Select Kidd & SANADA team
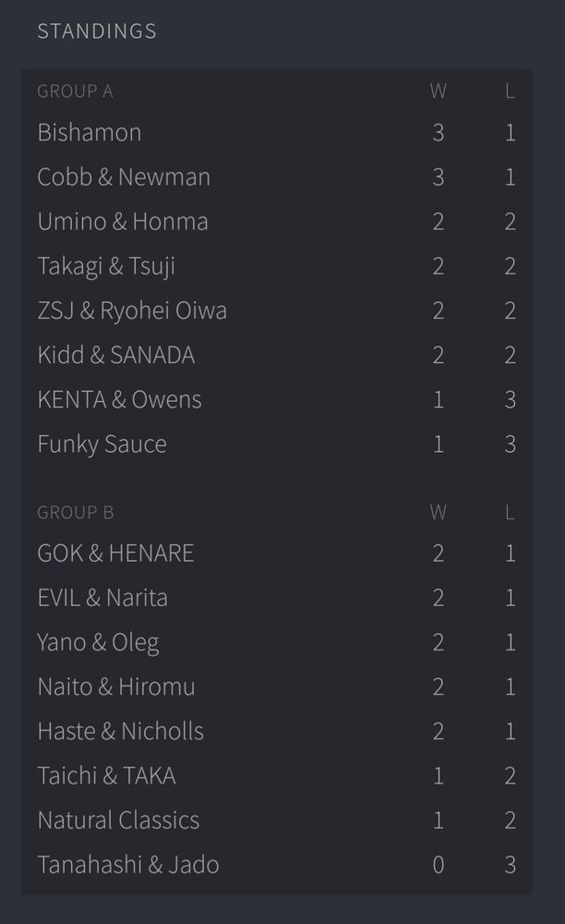This screenshot has height=924, width=565. click(277, 355)
